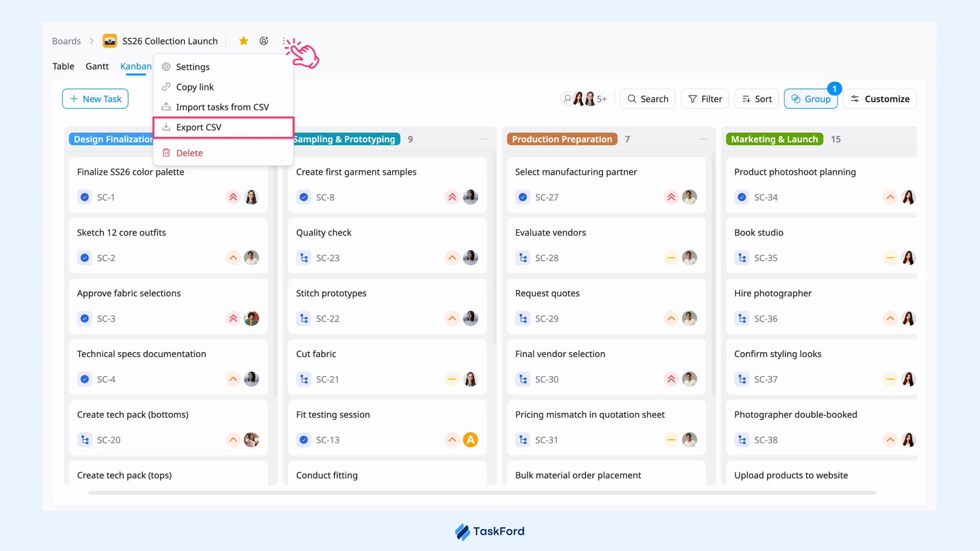Toggle the completed checkmark on SC-27
The width and height of the screenshot is (980, 551).
(x=523, y=197)
